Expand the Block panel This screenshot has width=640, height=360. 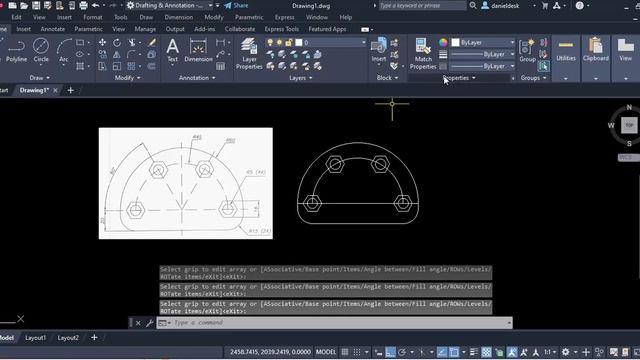[x=387, y=78]
